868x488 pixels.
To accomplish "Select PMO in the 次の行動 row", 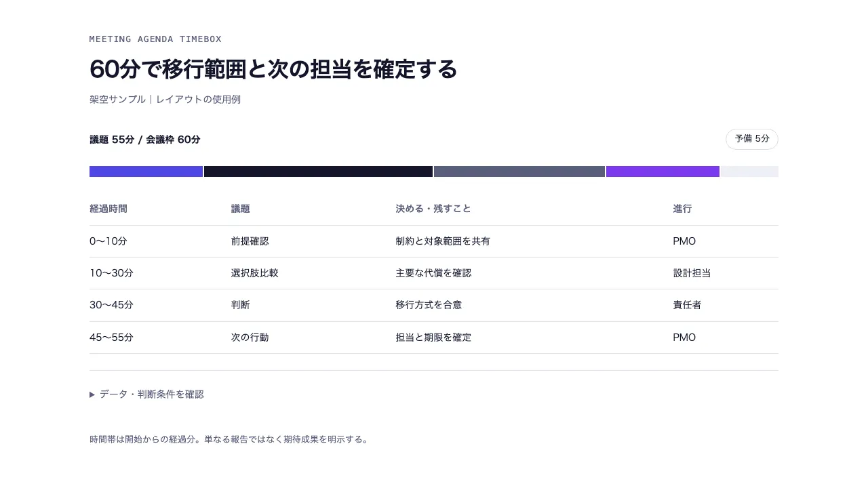I will [685, 338].
